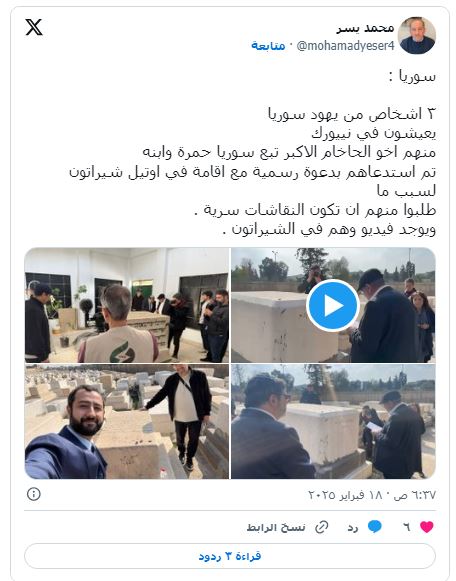
Task: Open the info circle icon
Action: (x=34, y=494)
